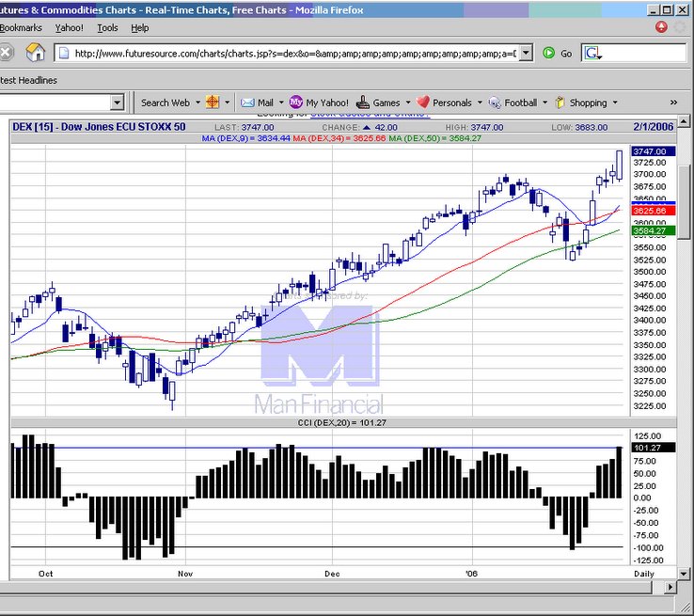The image size is (694, 616).
Task: Click the green Go arrow icon
Action: click(548, 53)
